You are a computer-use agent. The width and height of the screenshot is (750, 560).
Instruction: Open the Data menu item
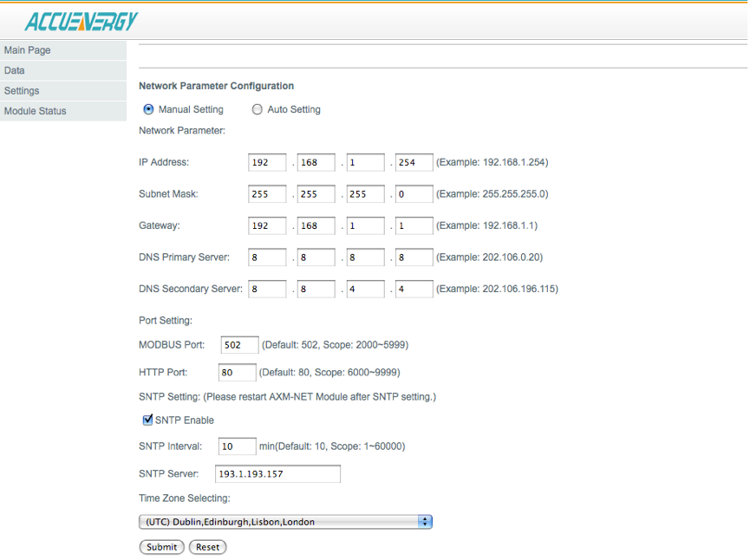pyautogui.click(x=15, y=70)
